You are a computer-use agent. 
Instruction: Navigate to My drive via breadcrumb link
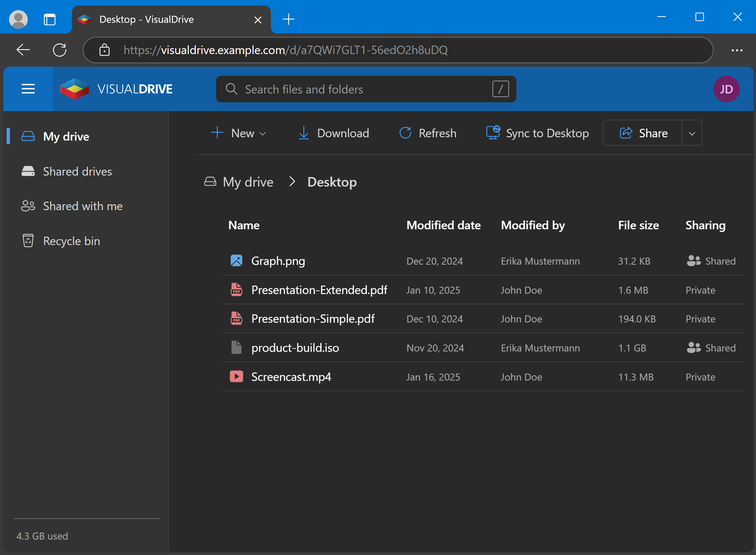click(x=248, y=181)
